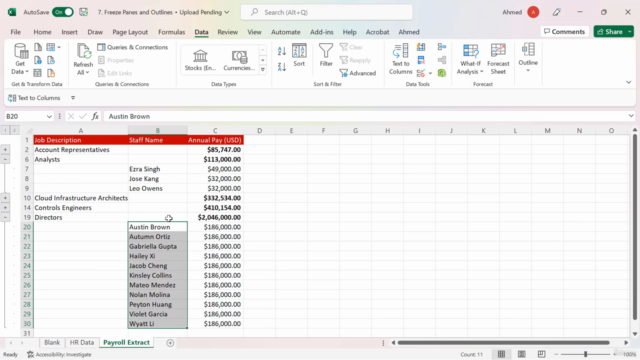
Task: Select the Currencies data type
Action: (x=239, y=60)
